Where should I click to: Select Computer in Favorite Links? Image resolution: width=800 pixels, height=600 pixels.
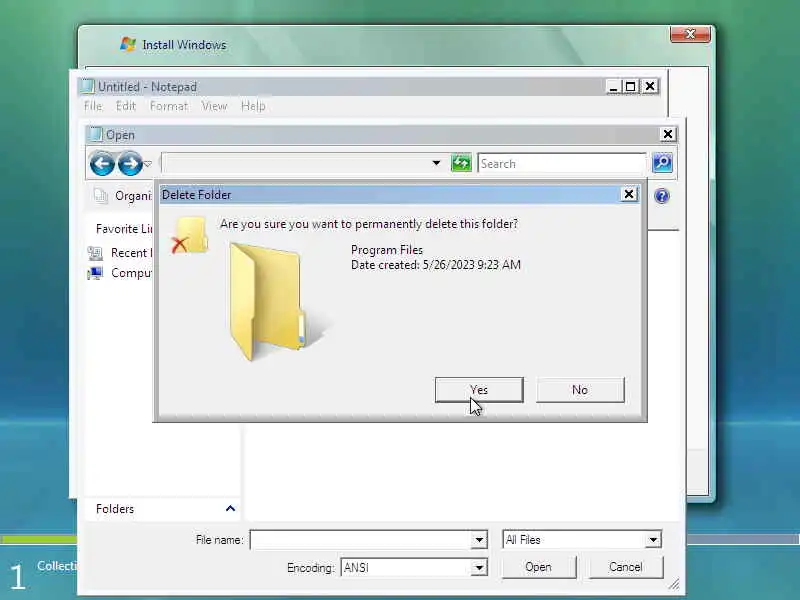pos(120,273)
